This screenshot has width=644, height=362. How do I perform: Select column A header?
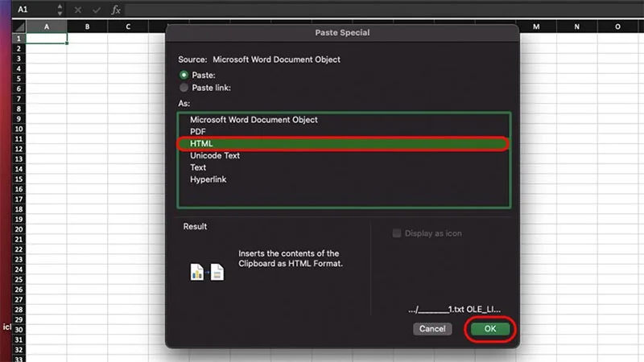pyautogui.click(x=47, y=27)
